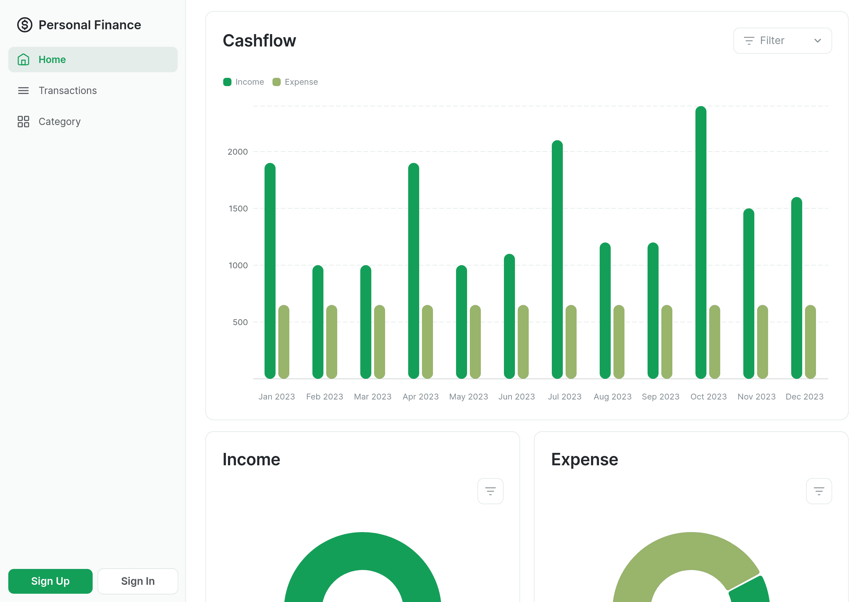The height and width of the screenshot is (602, 868).
Task: Click the Sep 2023 axis label
Action: point(660,396)
